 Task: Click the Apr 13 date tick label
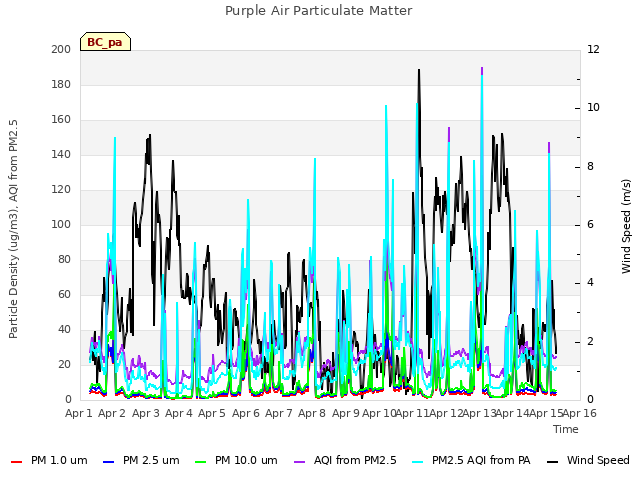coord(479,413)
